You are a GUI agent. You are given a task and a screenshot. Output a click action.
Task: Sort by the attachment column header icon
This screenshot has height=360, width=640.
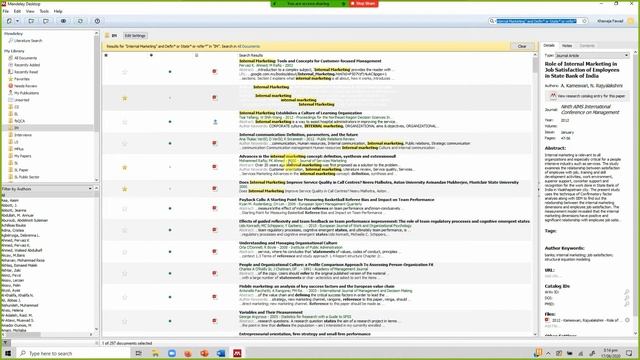[196, 55]
